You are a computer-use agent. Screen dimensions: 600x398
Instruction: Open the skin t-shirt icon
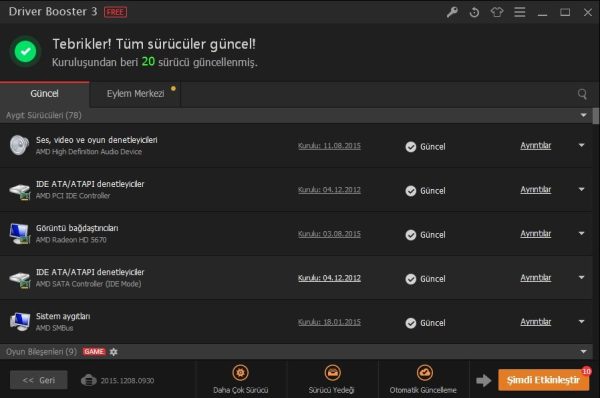pos(497,12)
